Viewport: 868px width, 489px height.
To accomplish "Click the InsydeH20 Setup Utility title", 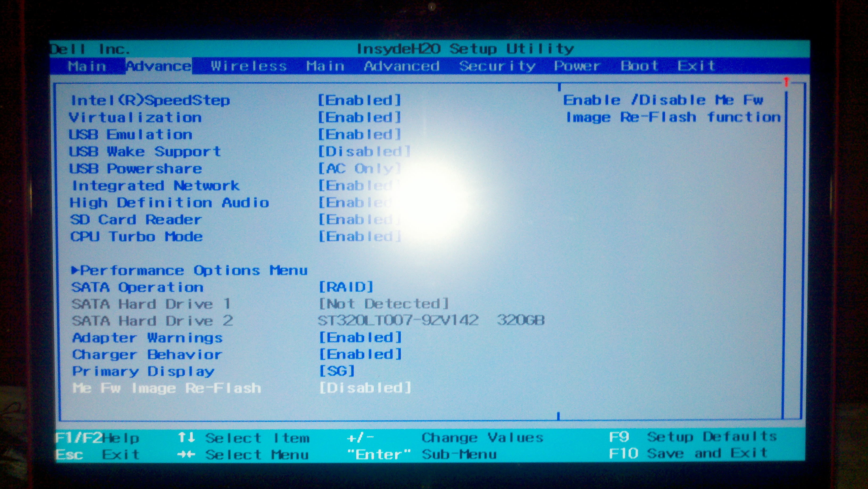I will point(465,49).
